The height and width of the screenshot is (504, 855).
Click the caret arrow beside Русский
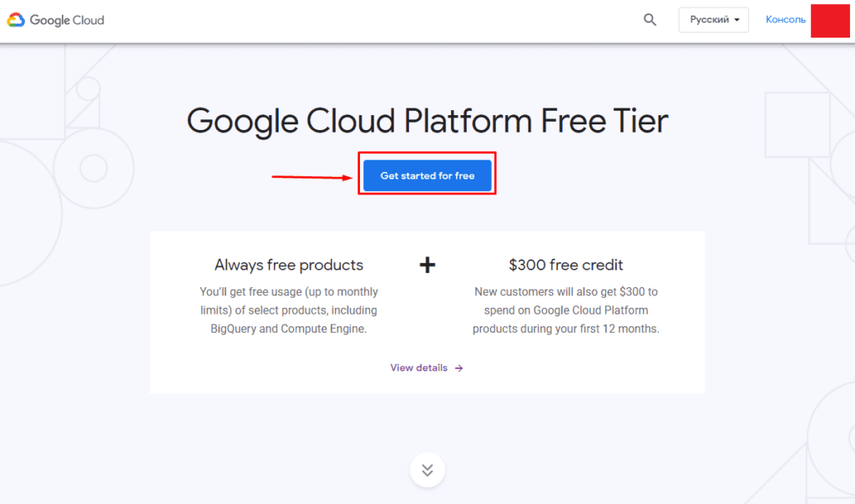coord(736,20)
